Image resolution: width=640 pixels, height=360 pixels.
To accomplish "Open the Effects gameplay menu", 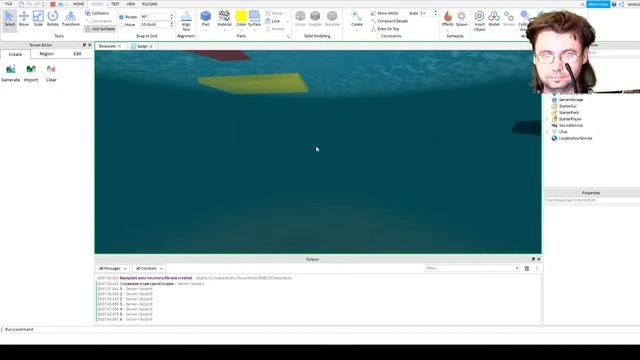I will pyautogui.click(x=448, y=19).
